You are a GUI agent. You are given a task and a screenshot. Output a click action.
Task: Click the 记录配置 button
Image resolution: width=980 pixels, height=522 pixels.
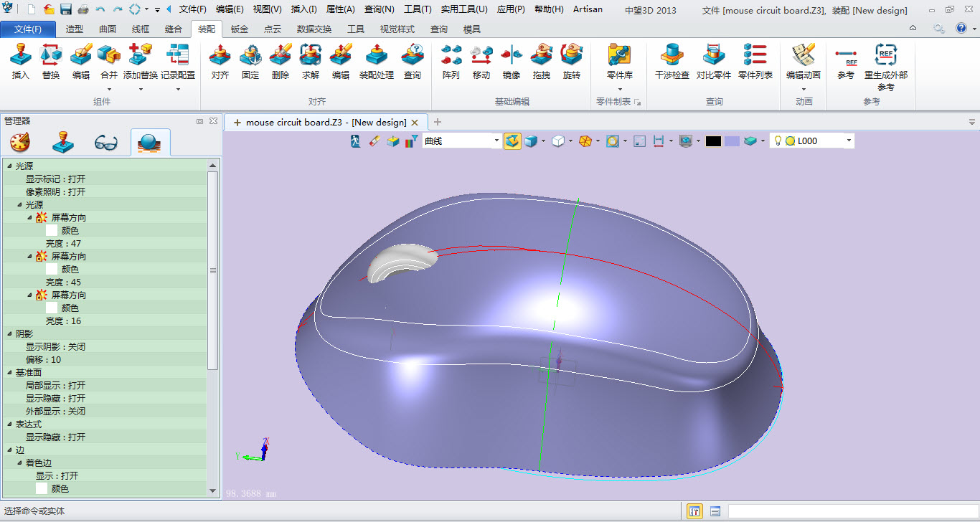click(178, 61)
